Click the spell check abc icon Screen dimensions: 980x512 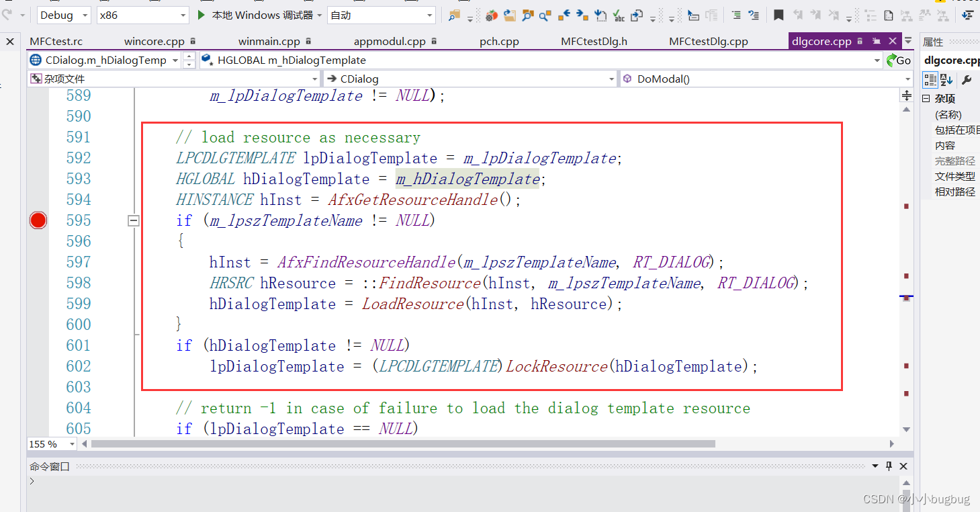[619, 15]
